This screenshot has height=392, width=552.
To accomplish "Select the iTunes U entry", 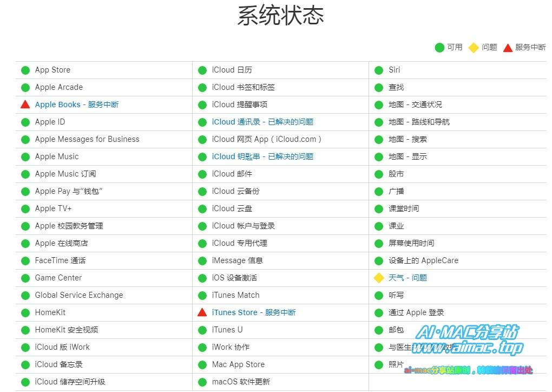I will pyautogui.click(x=227, y=330).
